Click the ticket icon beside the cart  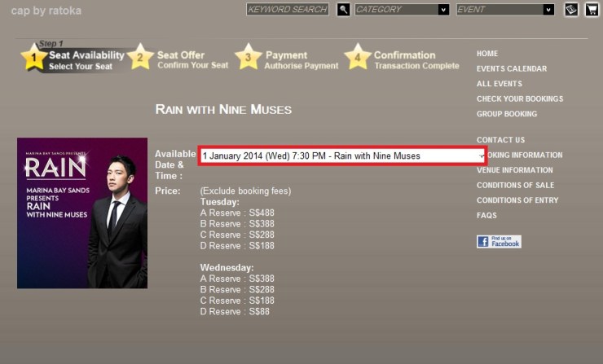pos(571,10)
